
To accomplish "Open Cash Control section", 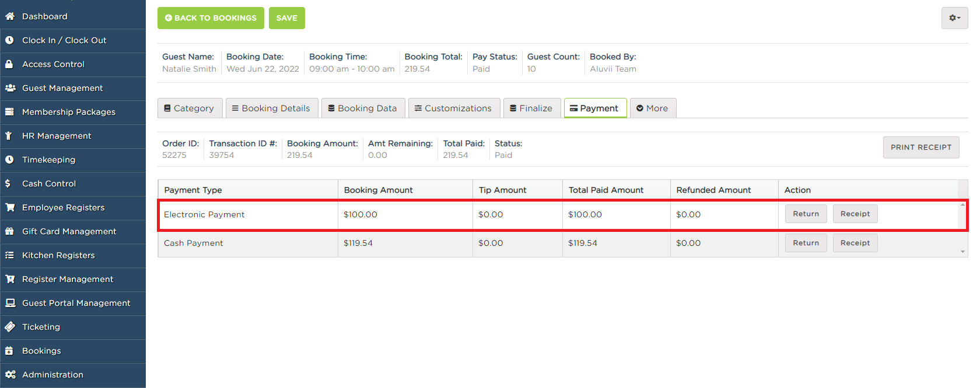I will [73, 184].
